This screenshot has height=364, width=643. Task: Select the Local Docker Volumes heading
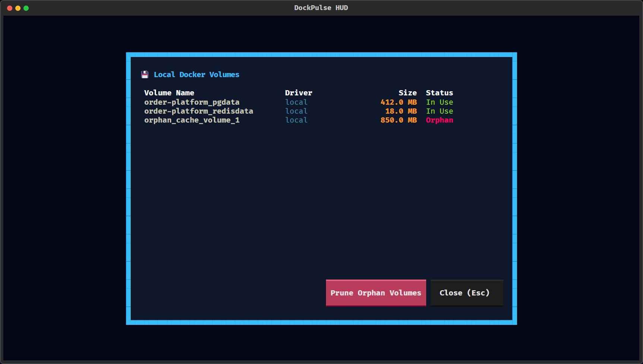(x=197, y=75)
